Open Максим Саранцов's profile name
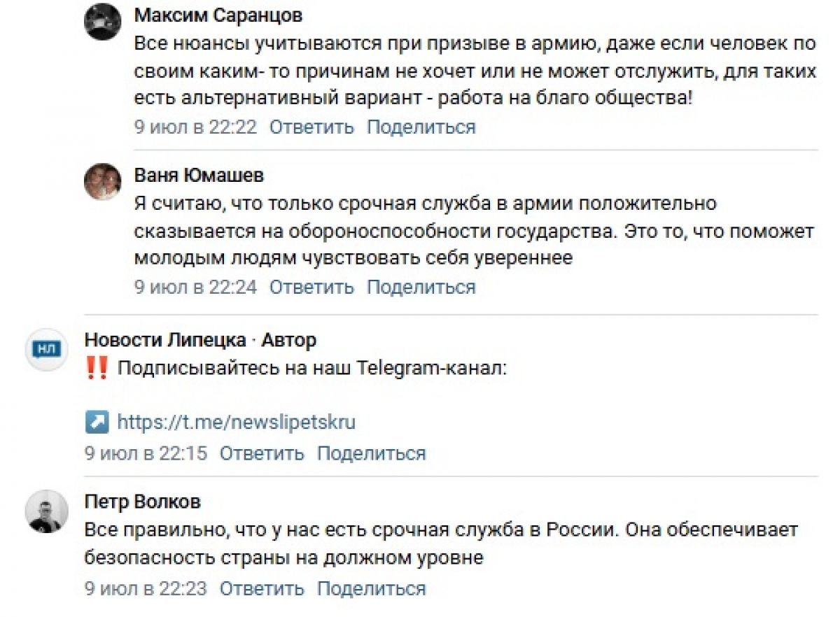840x617 pixels. point(218,15)
